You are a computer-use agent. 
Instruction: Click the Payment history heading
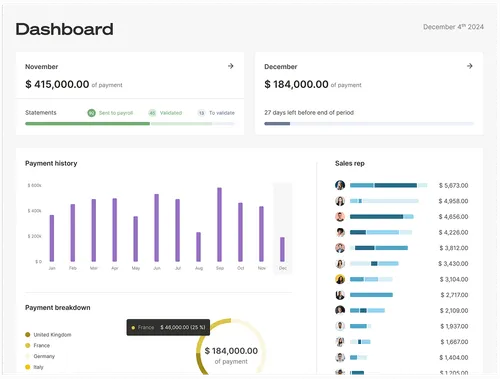[x=51, y=163]
